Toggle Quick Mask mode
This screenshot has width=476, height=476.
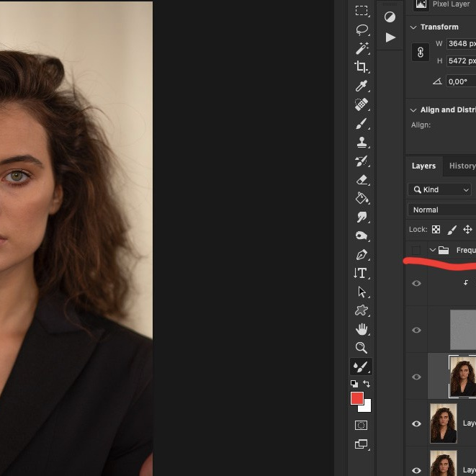(x=361, y=426)
